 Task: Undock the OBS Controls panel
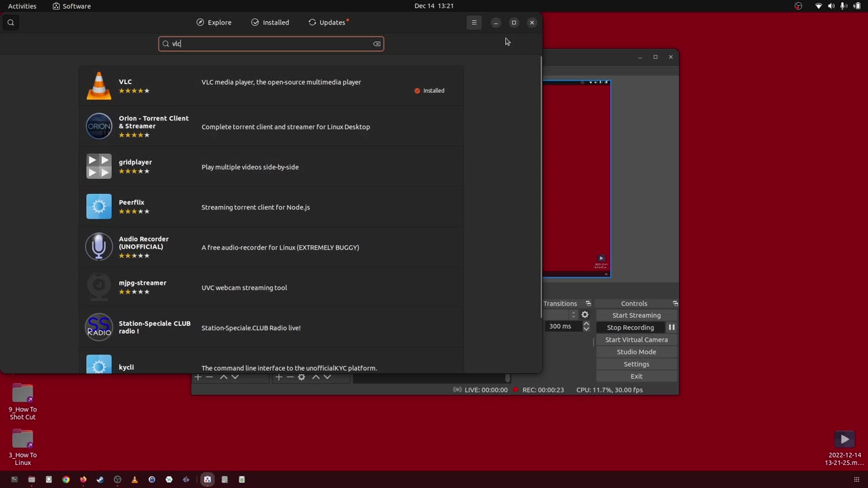click(x=675, y=304)
